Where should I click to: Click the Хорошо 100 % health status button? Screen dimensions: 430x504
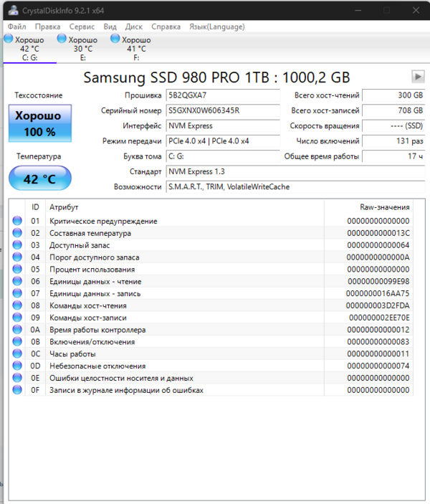40,123
